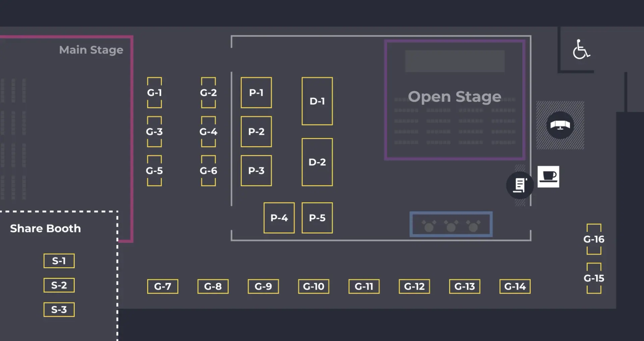Click the curved monitor display icon

click(560, 125)
